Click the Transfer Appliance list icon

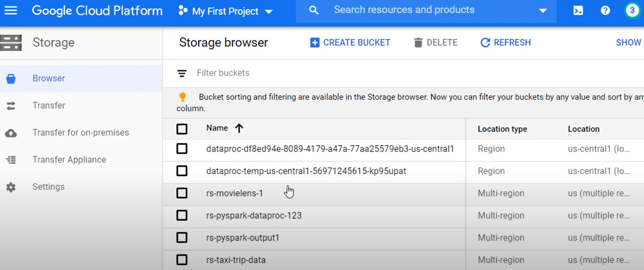pos(11,160)
